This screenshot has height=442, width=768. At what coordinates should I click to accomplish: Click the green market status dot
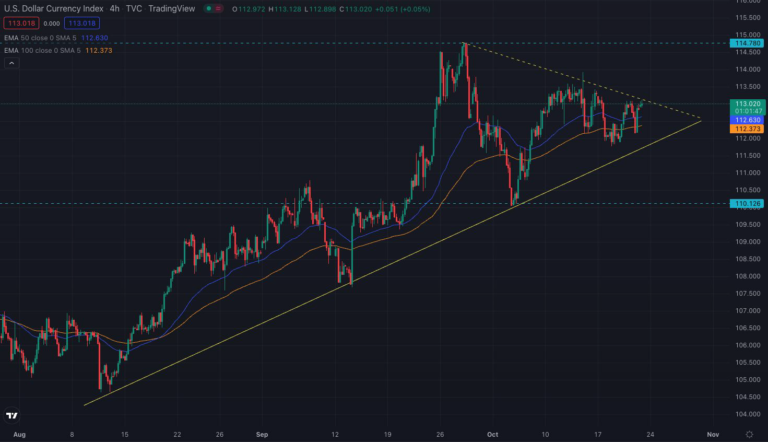coord(209,8)
